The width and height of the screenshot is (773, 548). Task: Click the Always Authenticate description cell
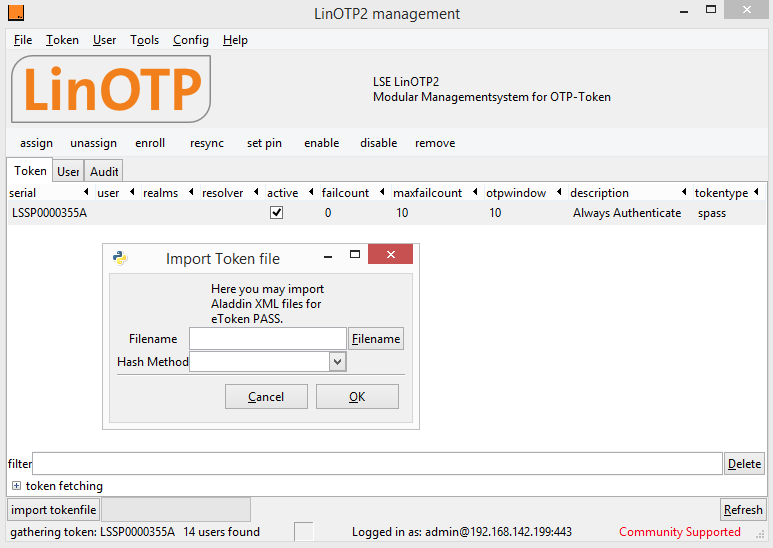(x=627, y=213)
